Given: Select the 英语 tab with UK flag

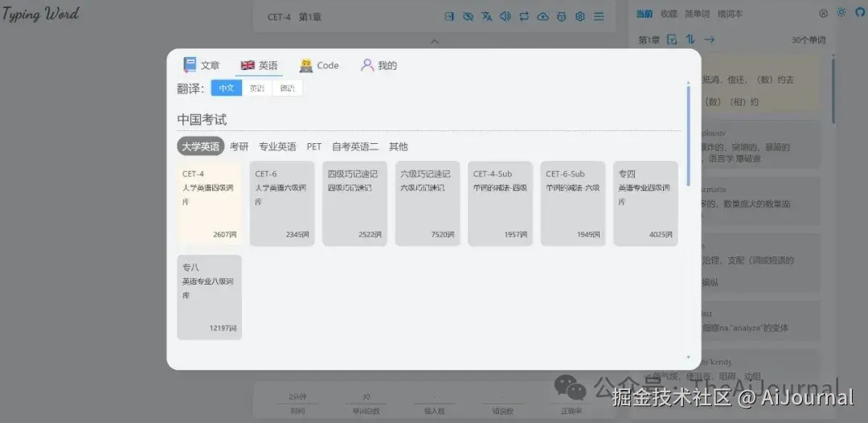Looking at the screenshot, I should tap(259, 65).
